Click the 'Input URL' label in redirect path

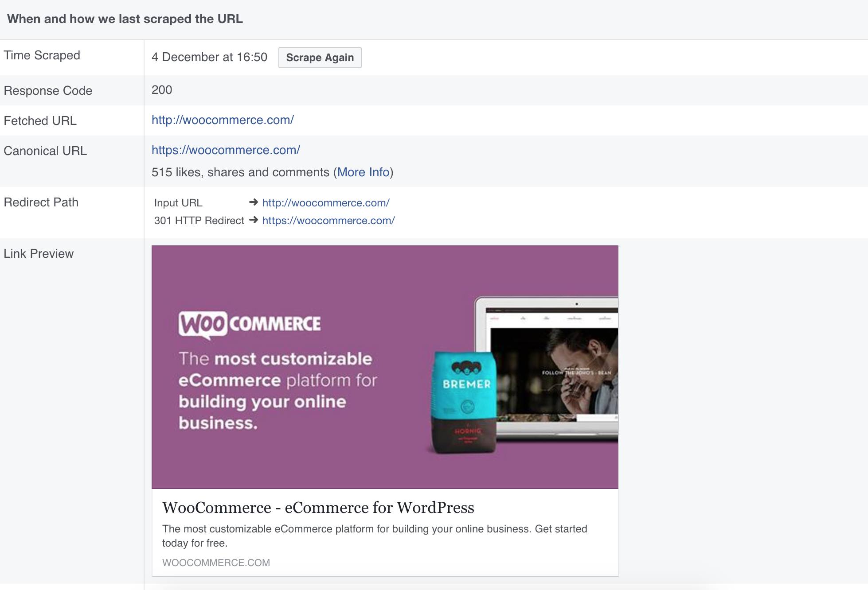click(178, 203)
